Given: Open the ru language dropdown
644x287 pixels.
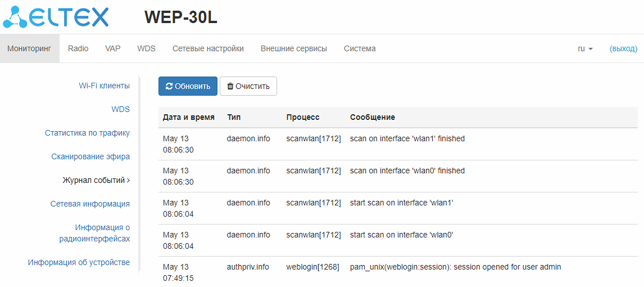Looking at the screenshot, I should 585,49.
